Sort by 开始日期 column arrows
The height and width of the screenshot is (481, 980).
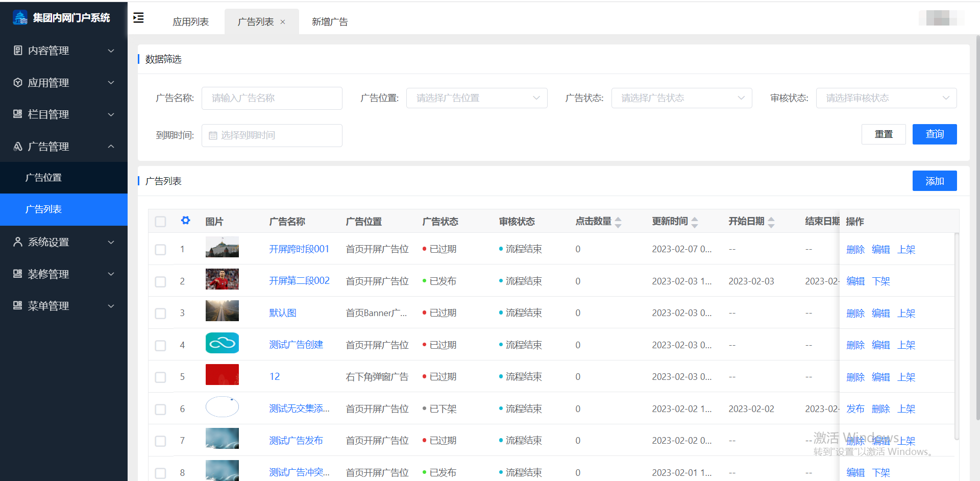click(x=771, y=222)
